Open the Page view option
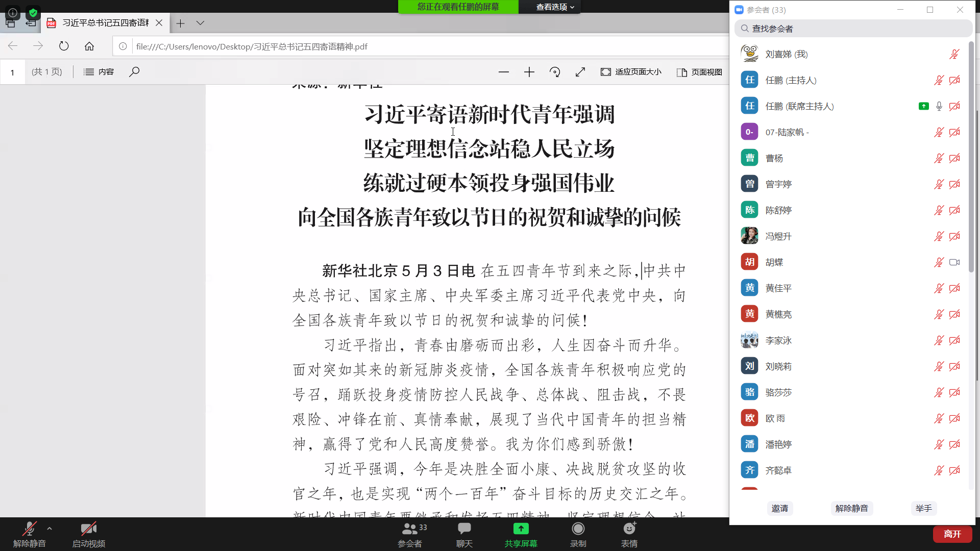 [x=699, y=72]
